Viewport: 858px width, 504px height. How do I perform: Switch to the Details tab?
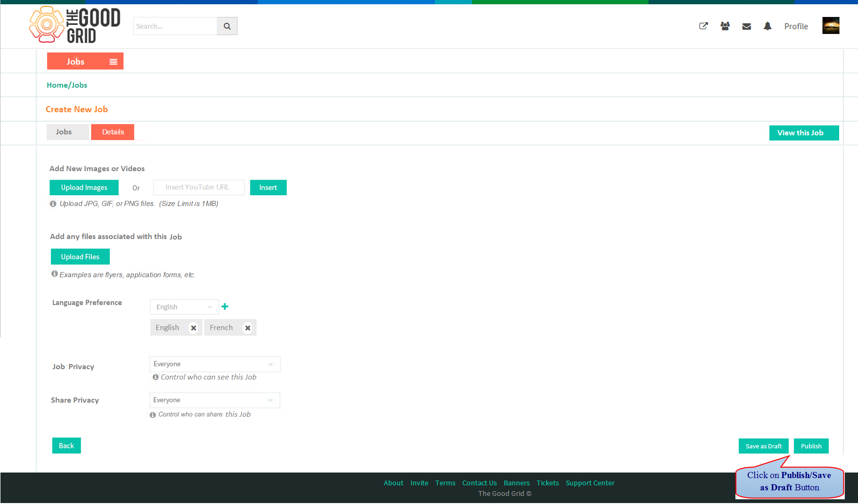113,132
